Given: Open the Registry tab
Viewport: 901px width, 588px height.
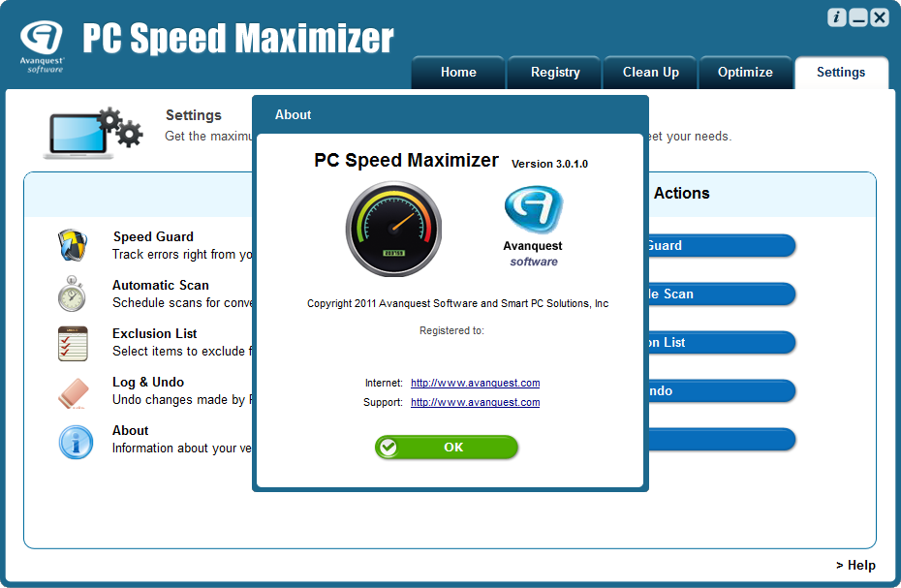Looking at the screenshot, I should tap(554, 73).
